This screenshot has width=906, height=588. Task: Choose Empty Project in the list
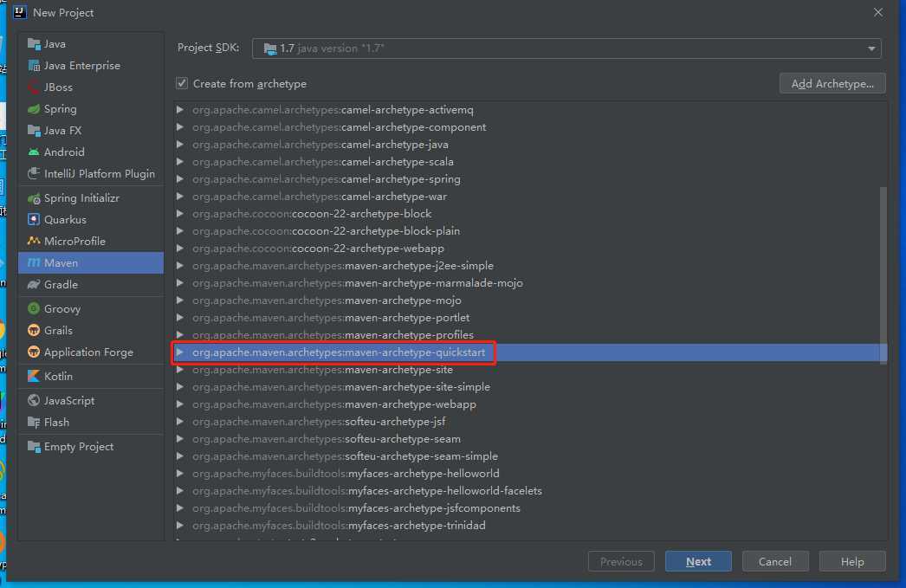click(x=91, y=447)
